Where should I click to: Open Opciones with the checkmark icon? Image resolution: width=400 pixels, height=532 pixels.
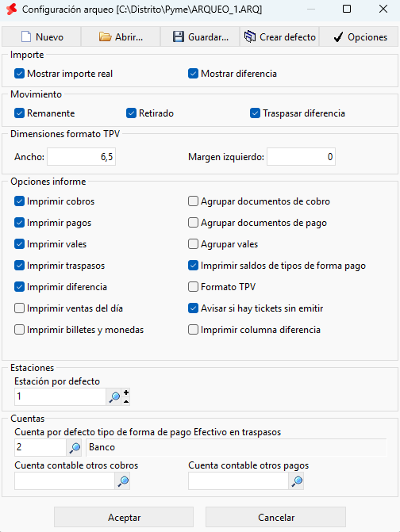[x=338, y=36]
